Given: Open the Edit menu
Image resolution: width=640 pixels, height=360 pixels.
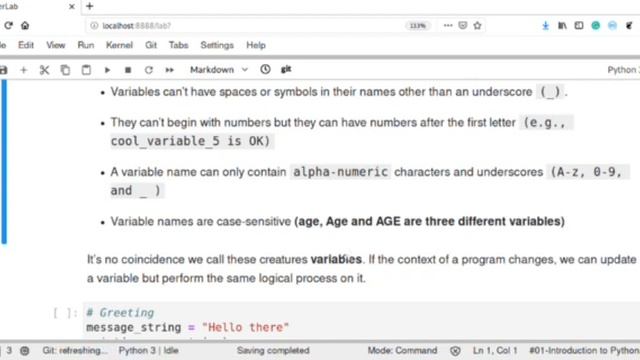Looking at the screenshot, I should (26, 45).
